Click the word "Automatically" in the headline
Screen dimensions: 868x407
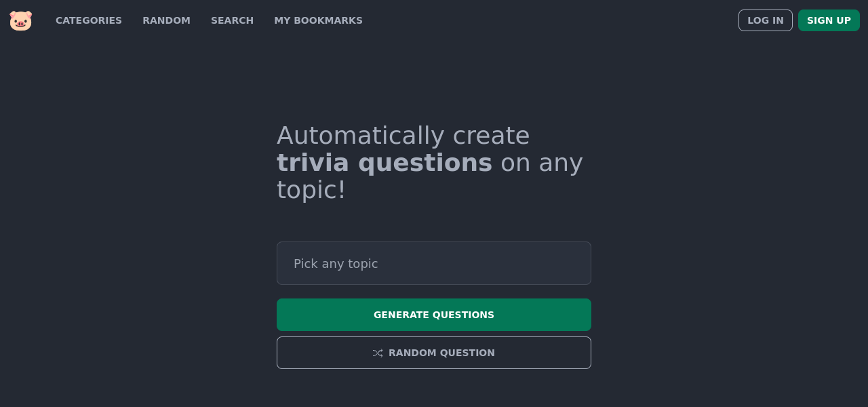(360, 136)
